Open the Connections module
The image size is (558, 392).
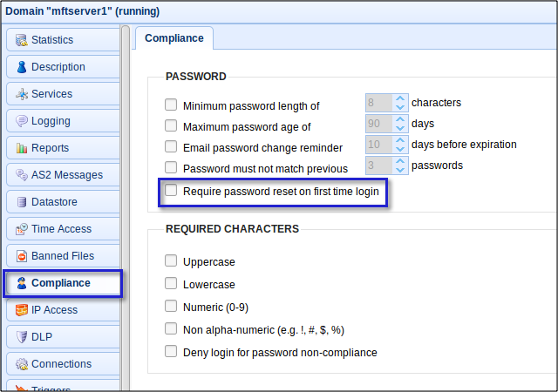(x=63, y=364)
